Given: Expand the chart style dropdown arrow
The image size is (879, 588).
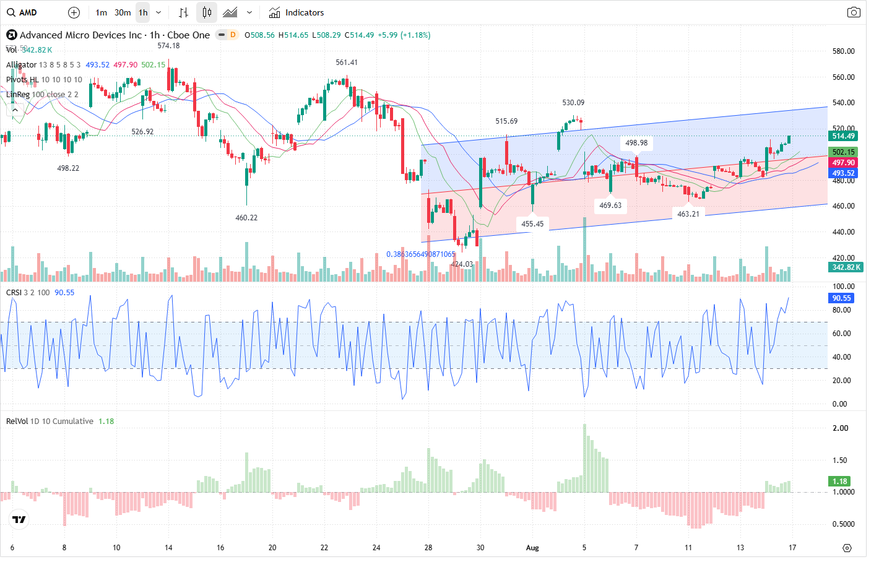Looking at the screenshot, I should tap(249, 12).
